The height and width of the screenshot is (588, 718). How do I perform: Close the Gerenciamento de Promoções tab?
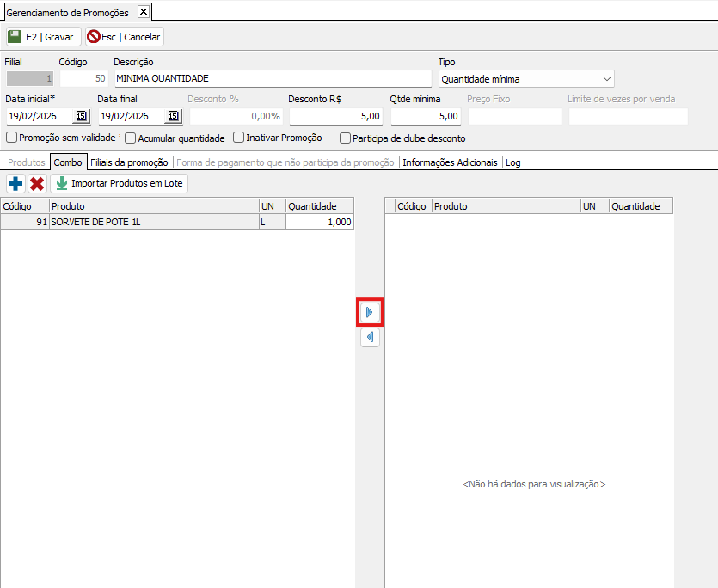[144, 12]
